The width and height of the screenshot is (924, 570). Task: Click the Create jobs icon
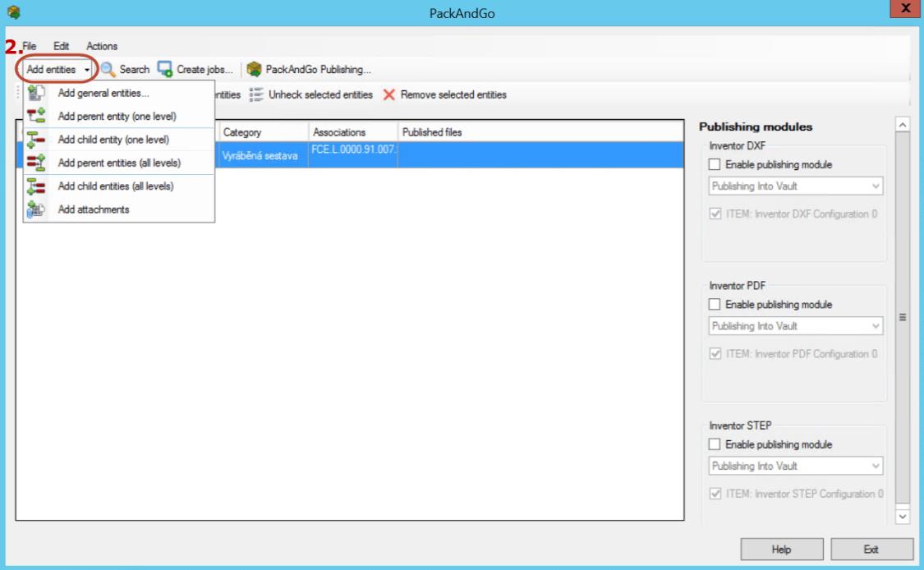[165, 70]
